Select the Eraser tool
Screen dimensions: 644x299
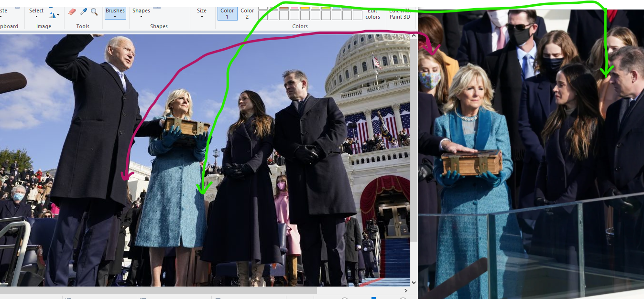point(72,11)
